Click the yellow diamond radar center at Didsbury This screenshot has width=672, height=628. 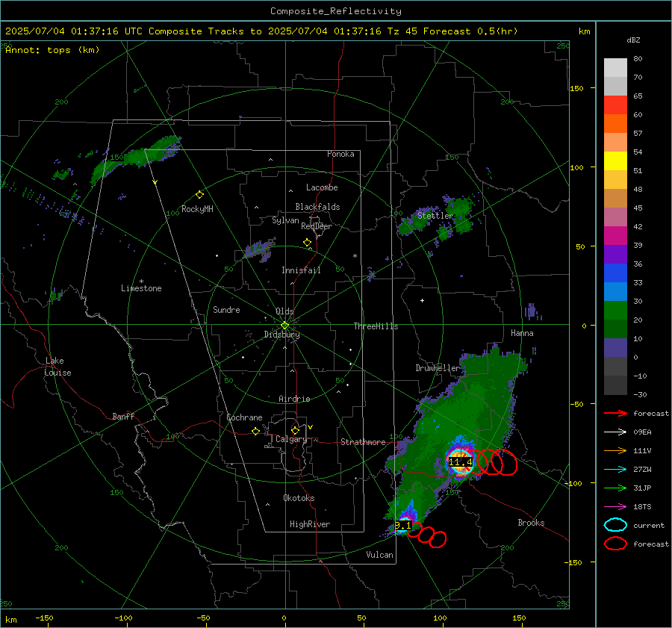click(x=284, y=326)
